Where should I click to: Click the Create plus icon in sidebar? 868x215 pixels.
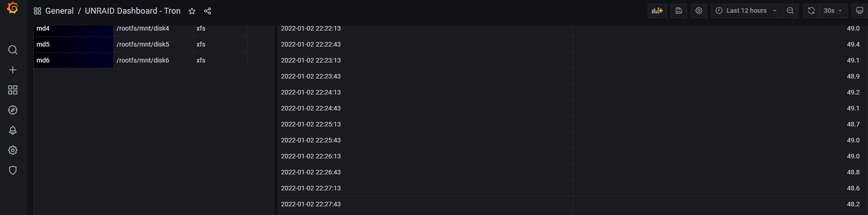click(13, 70)
